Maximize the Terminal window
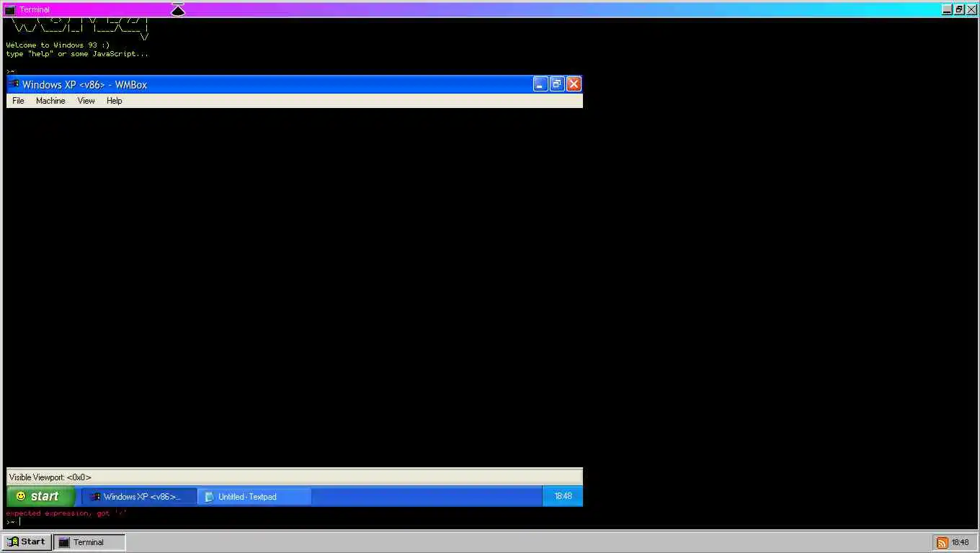Viewport: 980px width, 553px height. pyautogui.click(x=959, y=9)
